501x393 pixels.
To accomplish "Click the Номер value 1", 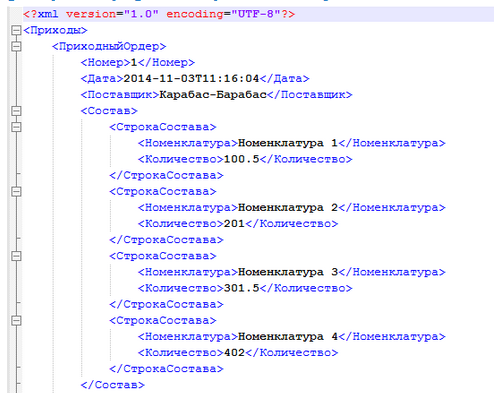I will click(134, 62).
